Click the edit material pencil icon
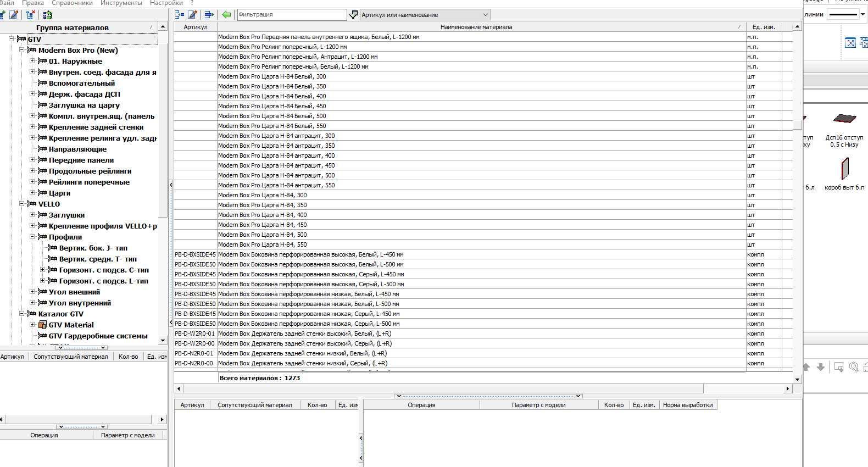 (x=192, y=15)
